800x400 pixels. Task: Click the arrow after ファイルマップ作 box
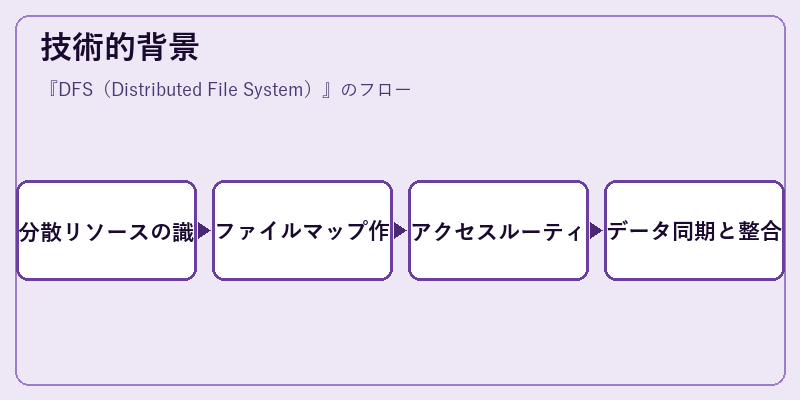[400, 231]
